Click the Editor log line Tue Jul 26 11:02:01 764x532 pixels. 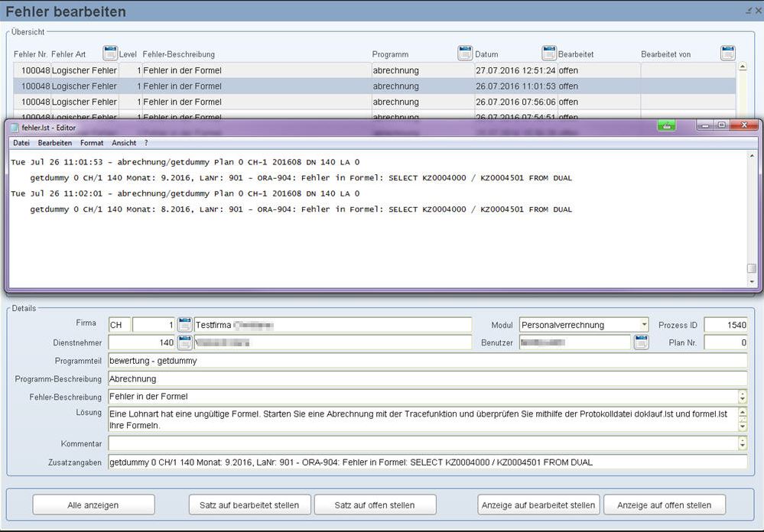[x=185, y=193]
